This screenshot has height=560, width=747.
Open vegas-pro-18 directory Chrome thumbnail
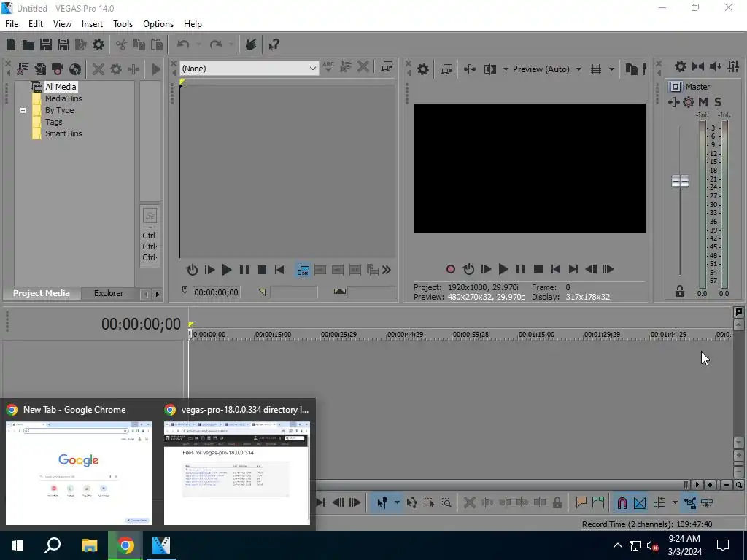tap(237, 472)
